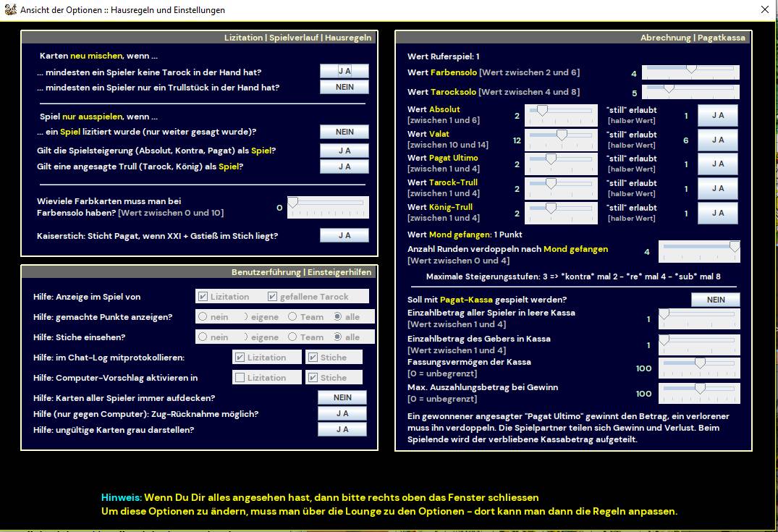Close the options window with the X
Image resolution: width=778 pixels, height=532 pixels.
coord(765,10)
